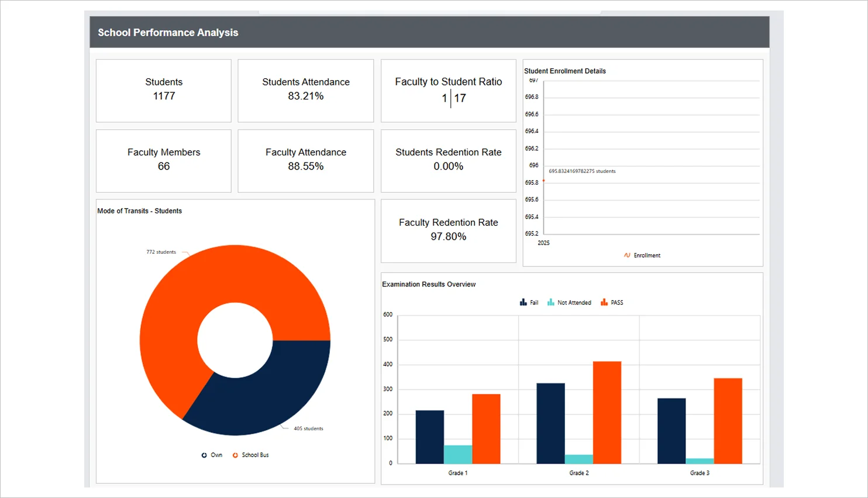Select the Grade 2 PASS bar
This screenshot has width=868, height=498.
[x=607, y=413]
